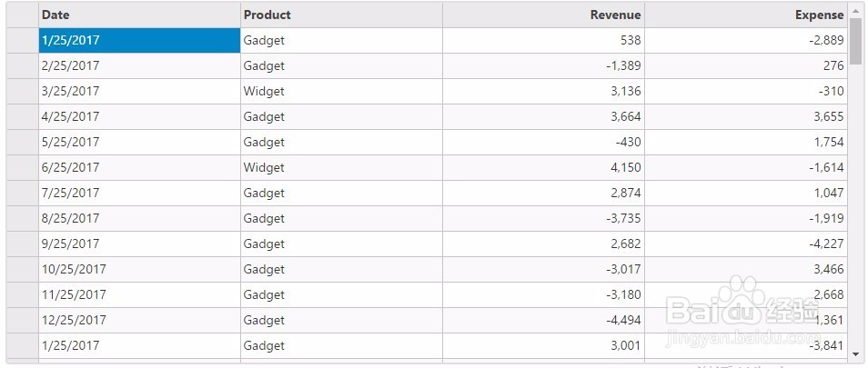Click the Gadget cell in the 12/25/2017 row
868x368 pixels.
tap(341, 320)
